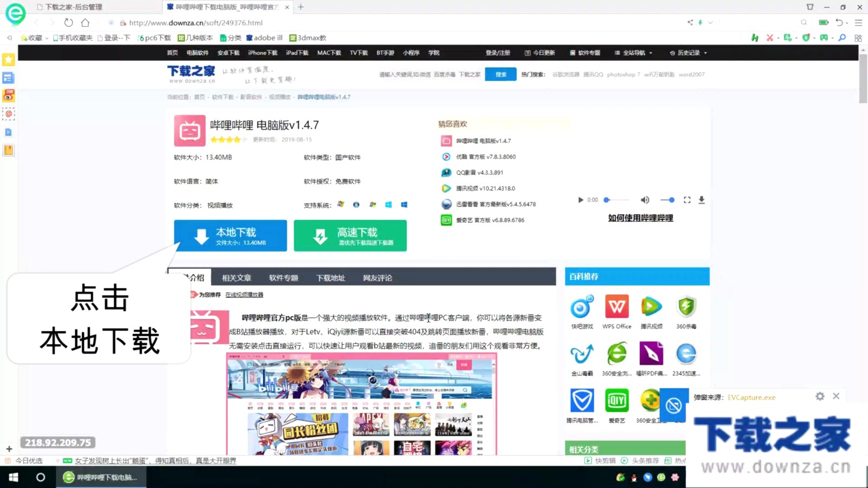868x488 pixels.
Task: Switch to the 软件专题 tab
Action: point(284,278)
